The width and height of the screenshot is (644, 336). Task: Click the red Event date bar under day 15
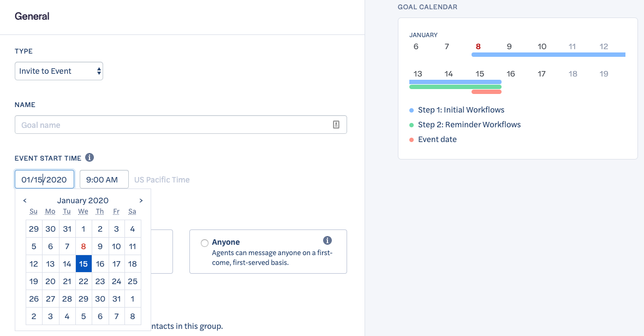pos(487,92)
